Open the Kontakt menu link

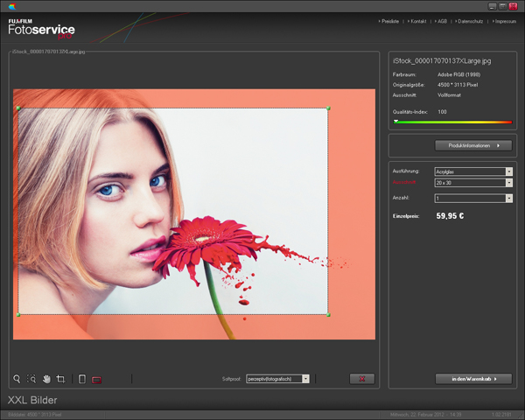point(417,20)
